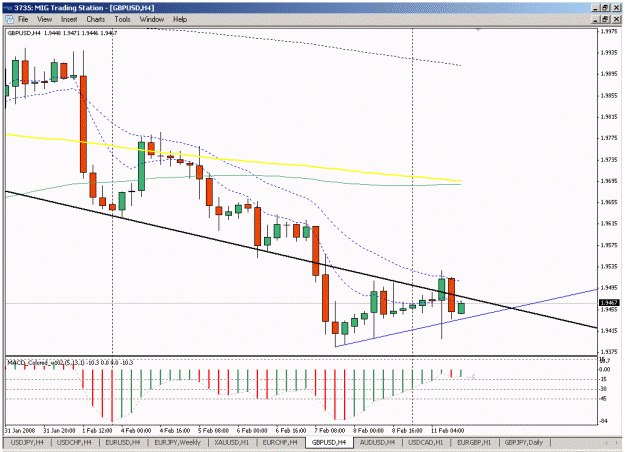This screenshot has height=452, width=625.
Task: Click the GBPUSD,H4 price header label
Action: pos(62,33)
